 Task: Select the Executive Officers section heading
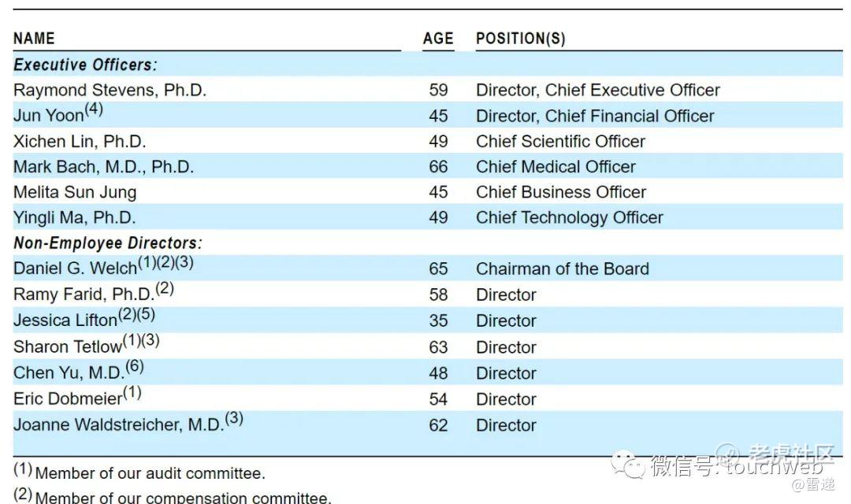click(85, 65)
